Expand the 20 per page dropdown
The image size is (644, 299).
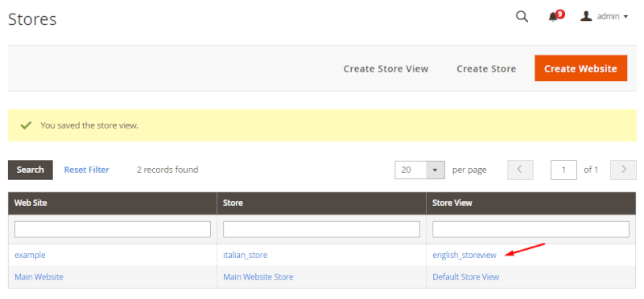(419, 170)
